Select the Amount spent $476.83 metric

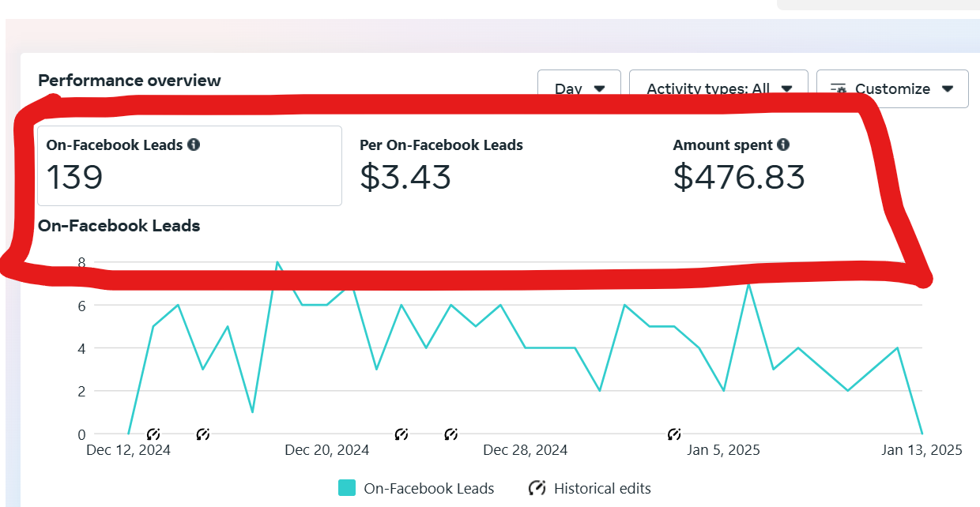[x=738, y=166]
